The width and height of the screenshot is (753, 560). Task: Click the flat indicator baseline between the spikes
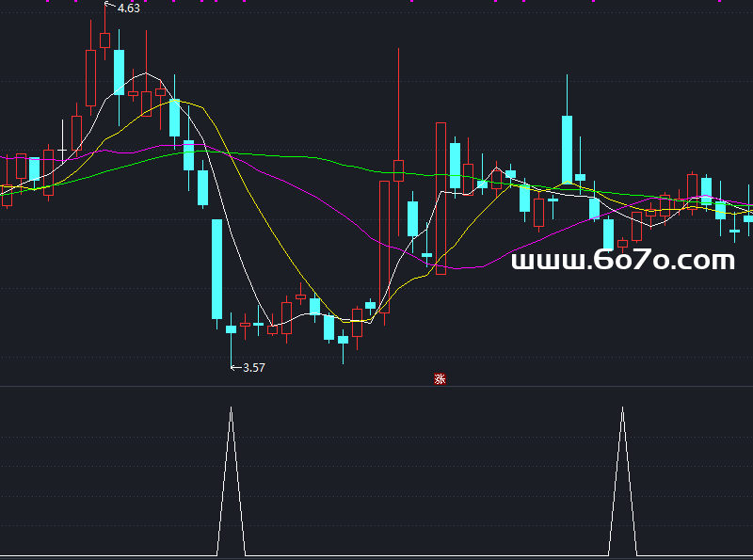click(x=424, y=555)
